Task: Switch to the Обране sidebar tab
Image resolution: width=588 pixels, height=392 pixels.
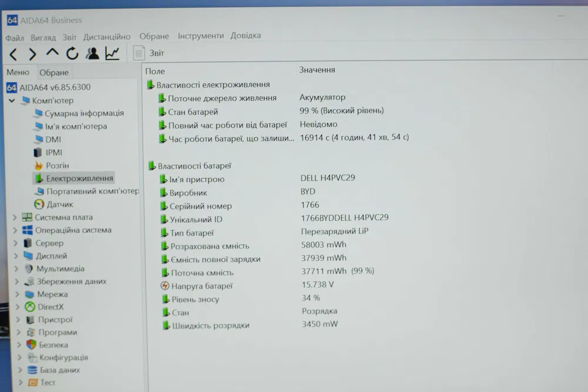Action: [x=54, y=72]
